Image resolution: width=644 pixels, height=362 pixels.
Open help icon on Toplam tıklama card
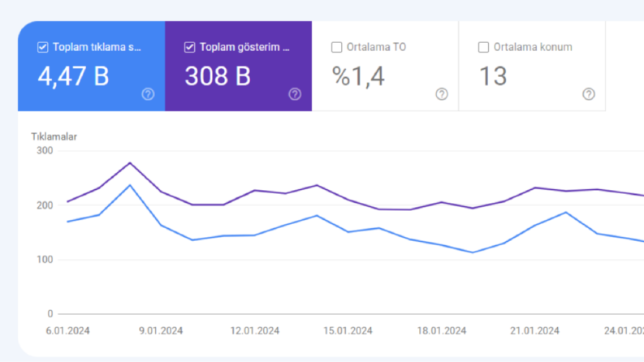[148, 94]
